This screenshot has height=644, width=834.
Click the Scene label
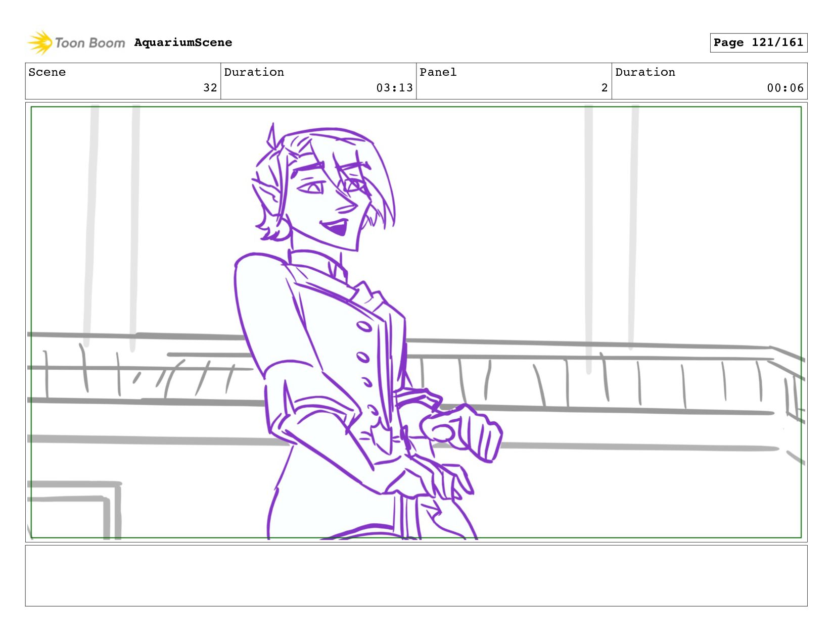pyautogui.click(x=47, y=72)
